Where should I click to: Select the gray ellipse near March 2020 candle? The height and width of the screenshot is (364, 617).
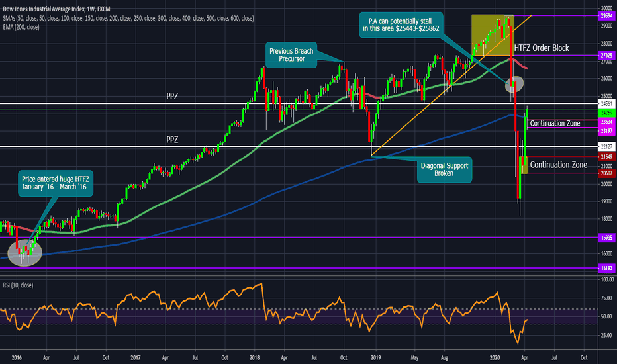pos(514,84)
